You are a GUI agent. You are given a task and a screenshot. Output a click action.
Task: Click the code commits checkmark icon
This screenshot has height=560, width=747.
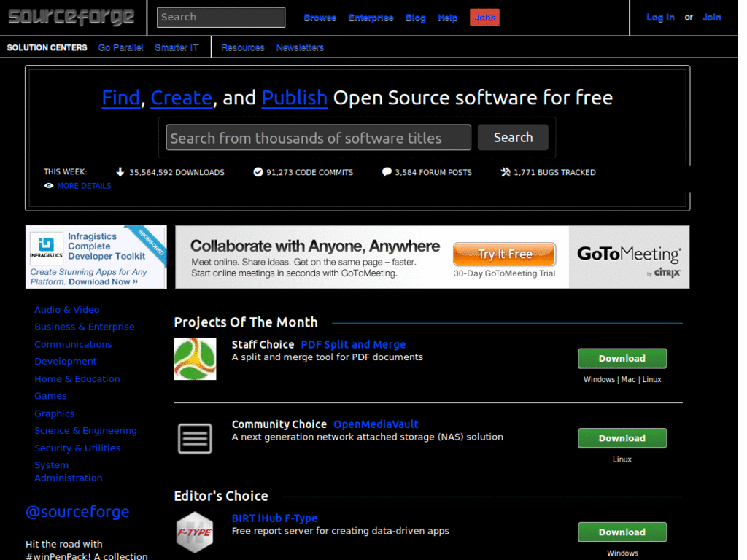click(x=258, y=172)
